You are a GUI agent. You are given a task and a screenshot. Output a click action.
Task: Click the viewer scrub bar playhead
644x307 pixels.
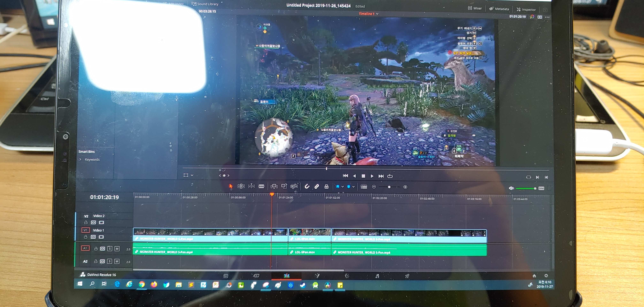(326, 169)
